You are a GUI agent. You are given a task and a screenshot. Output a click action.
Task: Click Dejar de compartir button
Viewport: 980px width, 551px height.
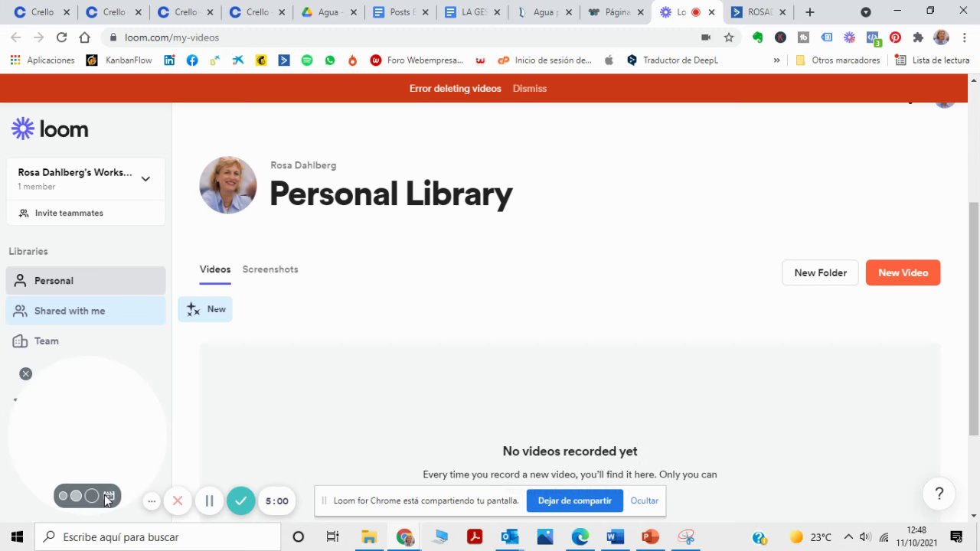tap(574, 500)
